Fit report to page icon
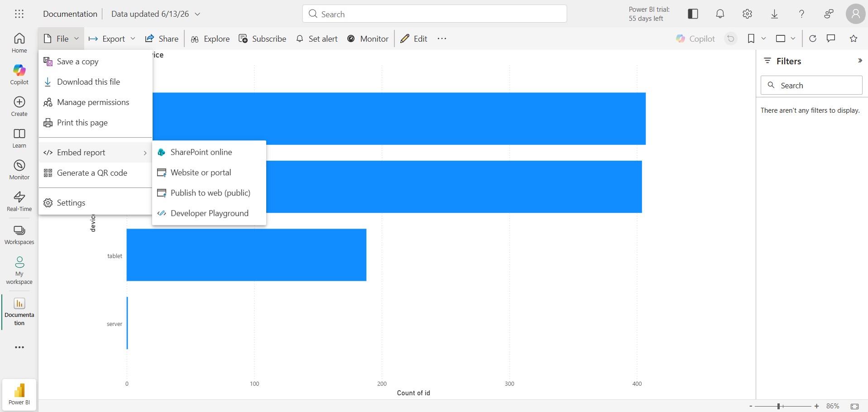Image resolution: width=868 pixels, height=412 pixels. pos(854,406)
